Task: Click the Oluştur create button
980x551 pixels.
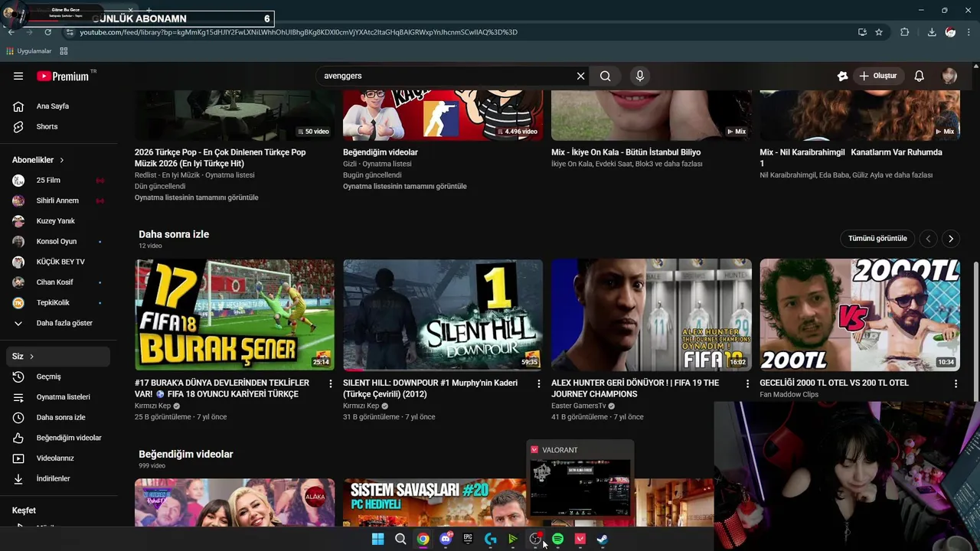Action: 877,76
